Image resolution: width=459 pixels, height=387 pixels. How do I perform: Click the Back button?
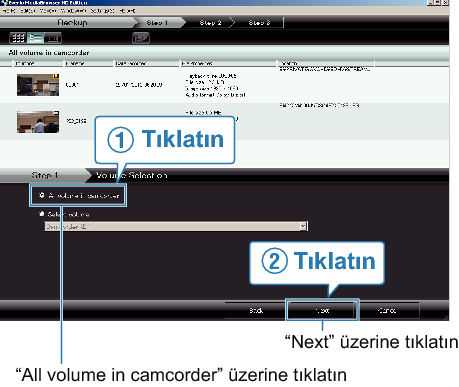point(256,310)
